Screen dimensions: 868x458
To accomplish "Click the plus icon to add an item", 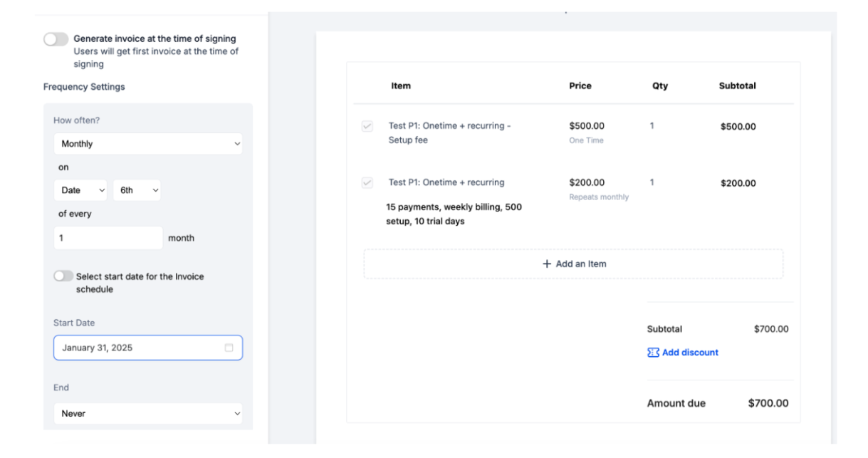I will 547,264.
